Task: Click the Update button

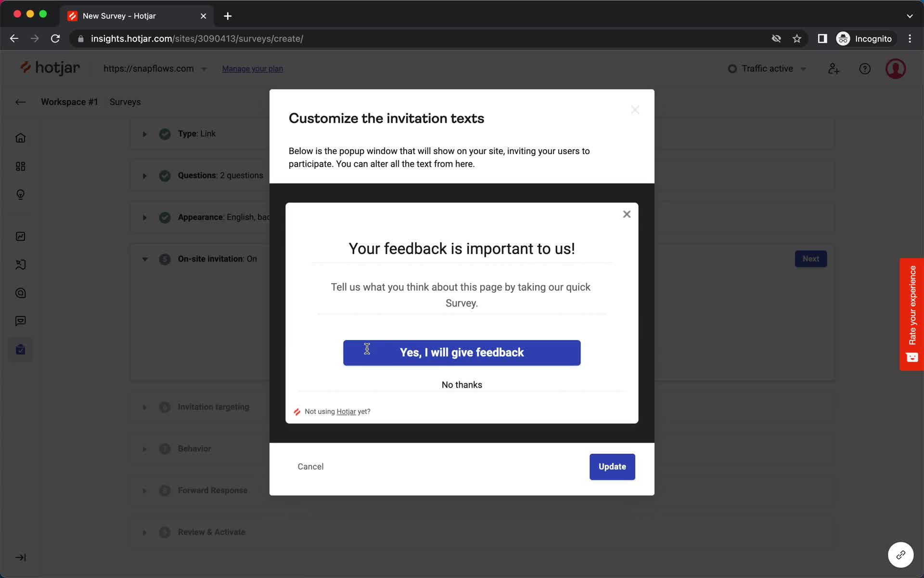Action: tap(612, 467)
